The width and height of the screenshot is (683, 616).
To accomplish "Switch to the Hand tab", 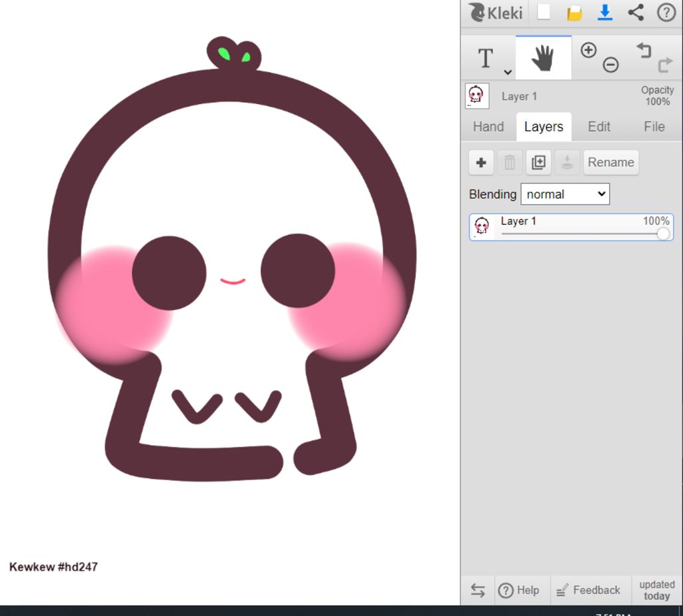I will tap(488, 127).
